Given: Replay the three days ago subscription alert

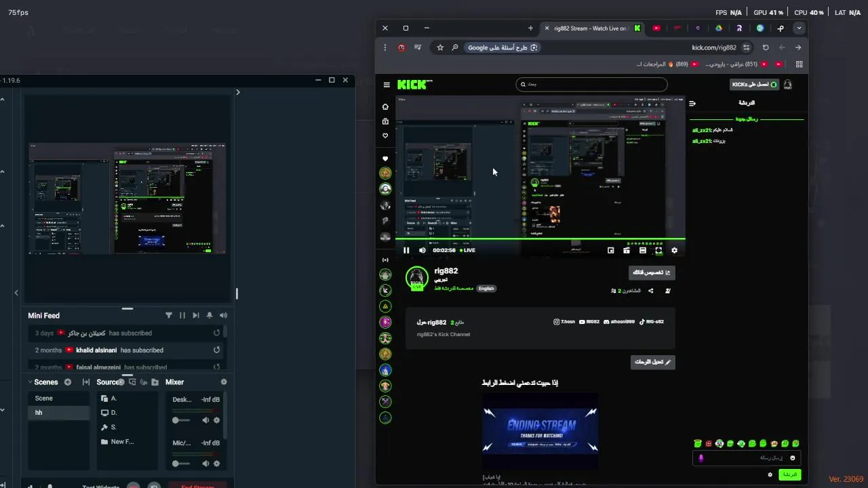Looking at the screenshot, I should (216, 333).
